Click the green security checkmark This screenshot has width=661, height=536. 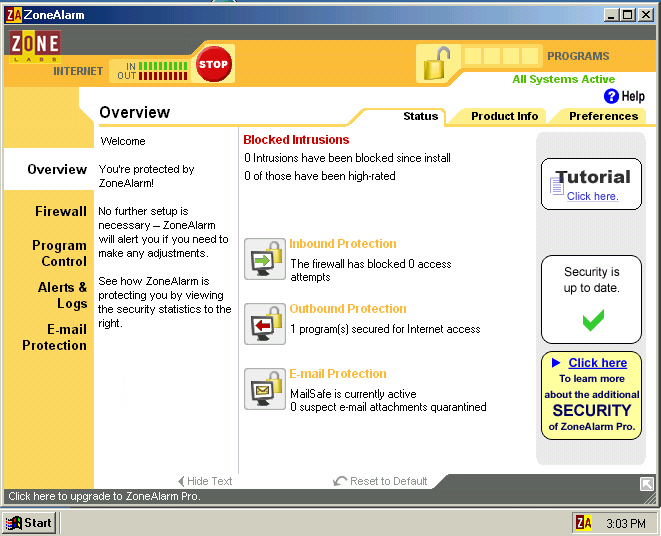tap(593, 320)
